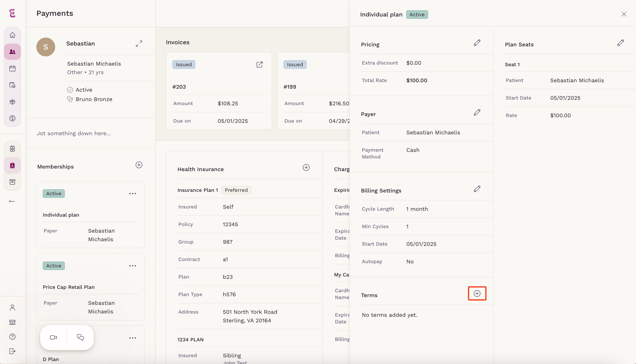The height and width of the screenshot is (364, 636).
Task: Open the Price Cap Retail Plan membership card
Action: tap(91, 287)
